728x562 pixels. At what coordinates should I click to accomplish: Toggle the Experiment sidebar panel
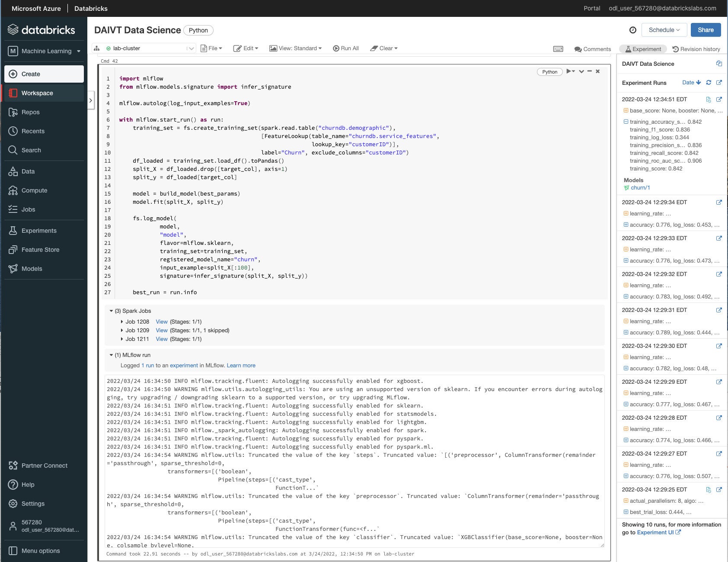pos(643,49)
